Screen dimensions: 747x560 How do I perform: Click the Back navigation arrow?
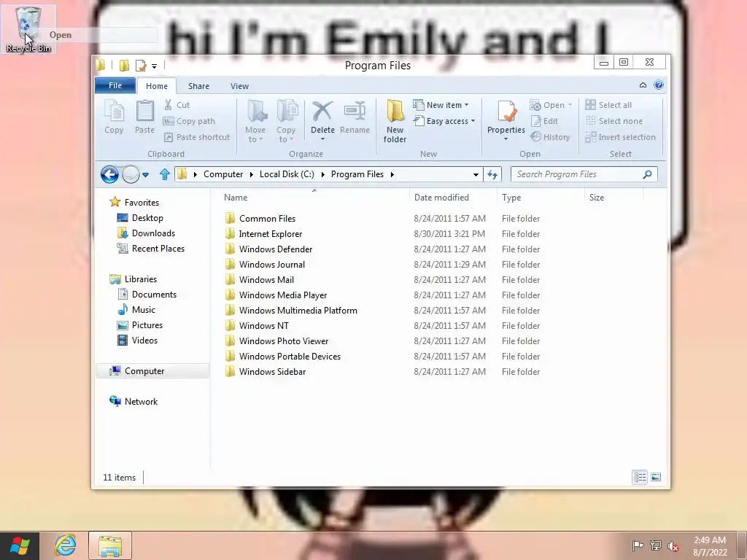109,174
